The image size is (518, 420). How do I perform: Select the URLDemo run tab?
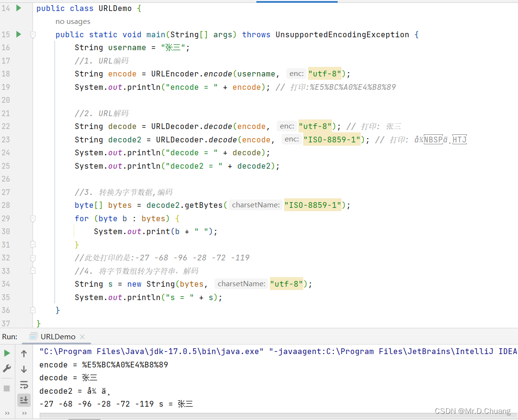[x=58, y=337]
